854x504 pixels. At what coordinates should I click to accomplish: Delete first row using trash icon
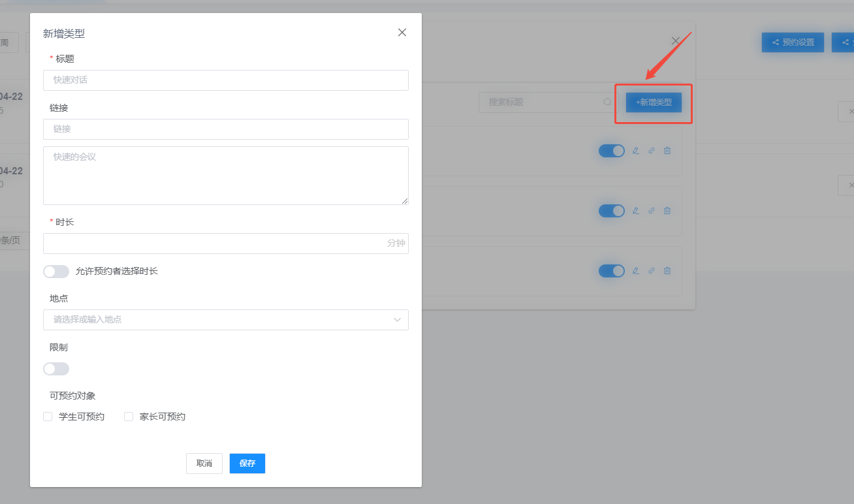667,151
